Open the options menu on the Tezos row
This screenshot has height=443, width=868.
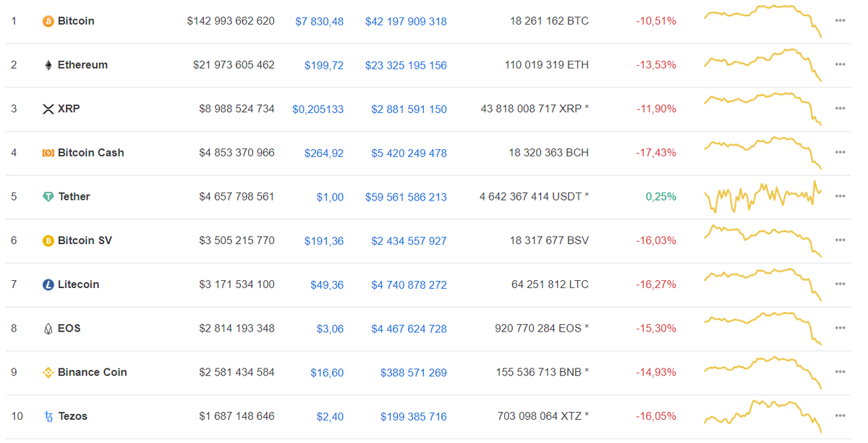coord(840,416)
